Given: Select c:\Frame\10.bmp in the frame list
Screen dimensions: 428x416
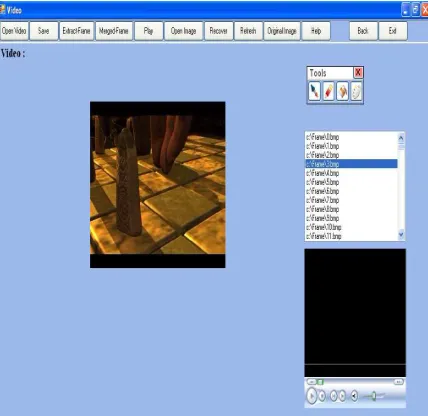Looking at the screenshot, I should pyautogui.click(x=351, y=227).
